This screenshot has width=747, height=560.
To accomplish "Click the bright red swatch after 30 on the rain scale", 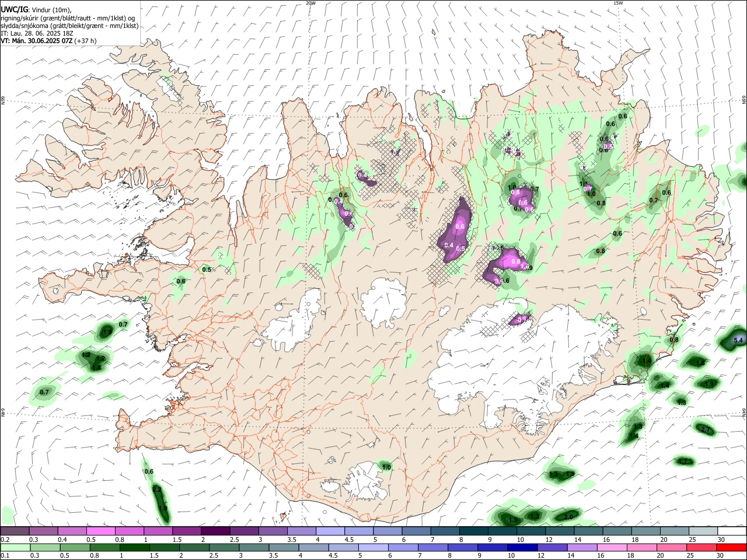I will [732, 547].
